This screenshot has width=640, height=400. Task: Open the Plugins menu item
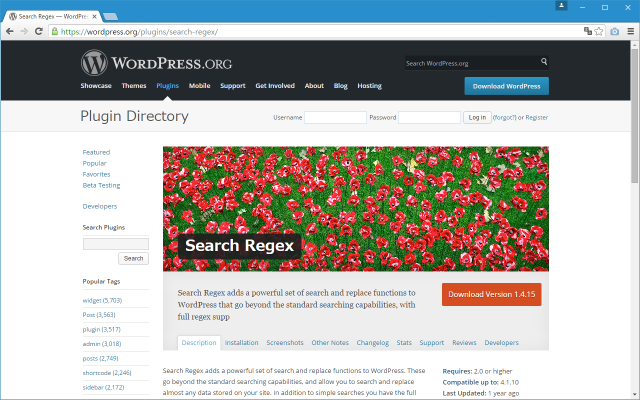tap(167, 86)
